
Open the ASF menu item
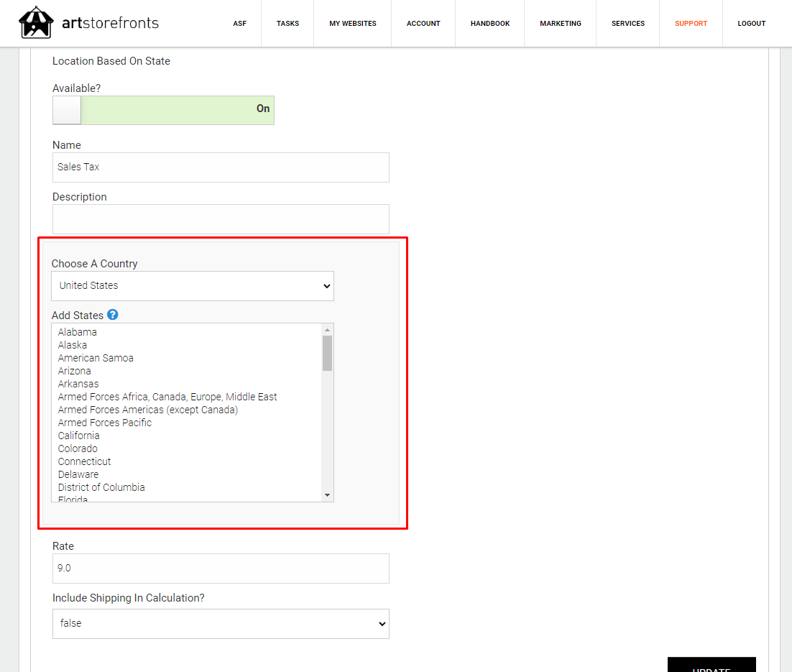coord(240,23)
